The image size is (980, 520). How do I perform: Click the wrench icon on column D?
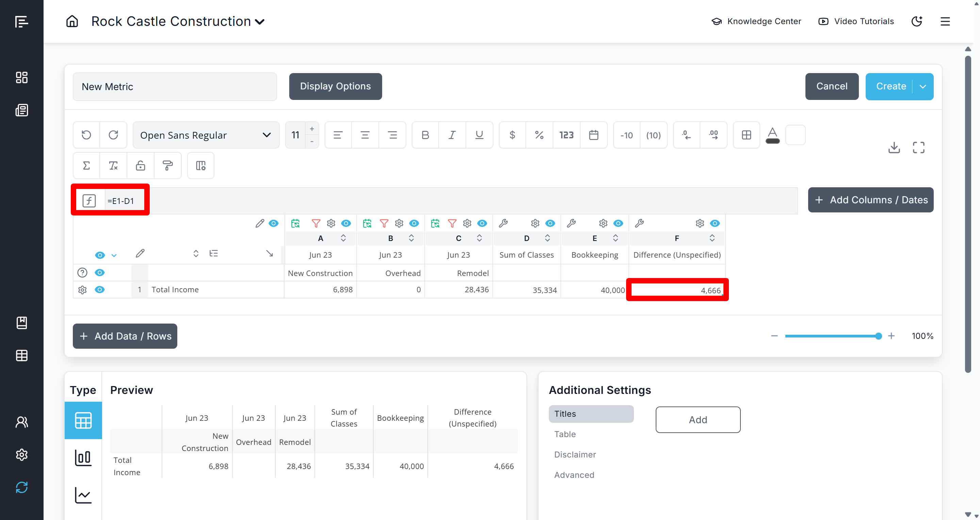(x=503, y=224)
